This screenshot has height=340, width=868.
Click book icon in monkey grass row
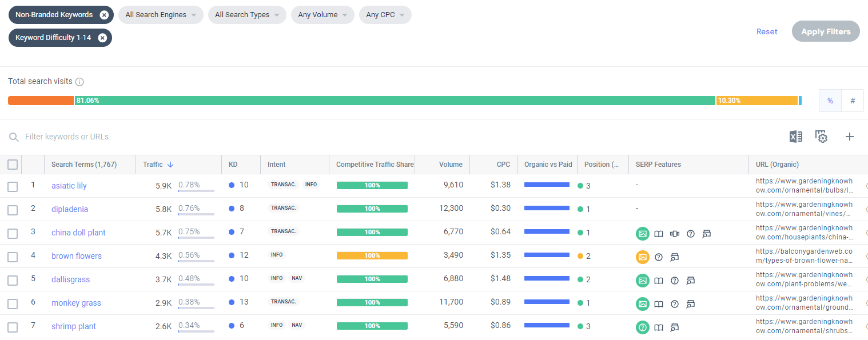[659, 304]
